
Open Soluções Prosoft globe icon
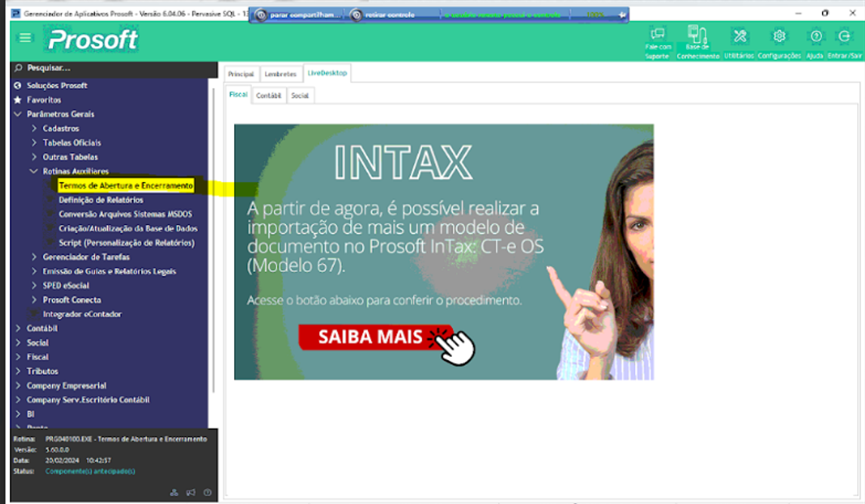17,85
